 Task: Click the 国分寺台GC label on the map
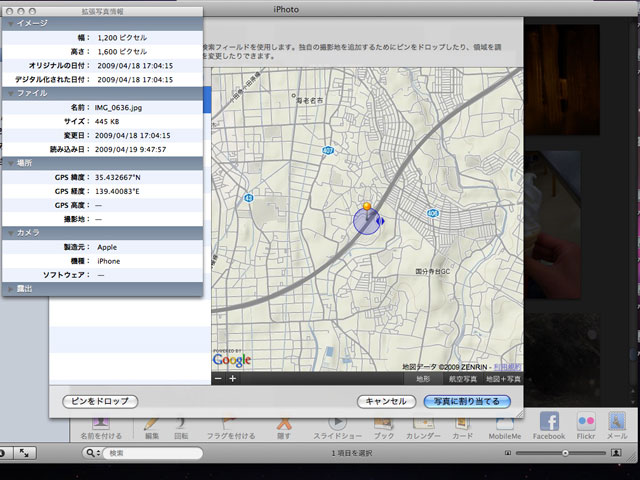pyautogui.click(x=433, y=271)
